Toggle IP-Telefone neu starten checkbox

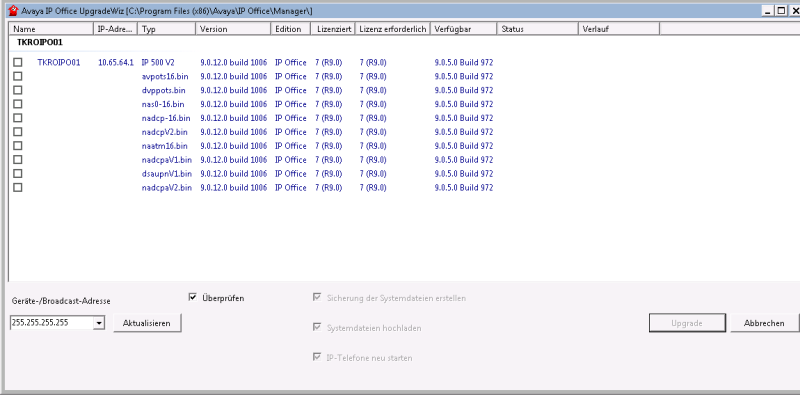317,357
